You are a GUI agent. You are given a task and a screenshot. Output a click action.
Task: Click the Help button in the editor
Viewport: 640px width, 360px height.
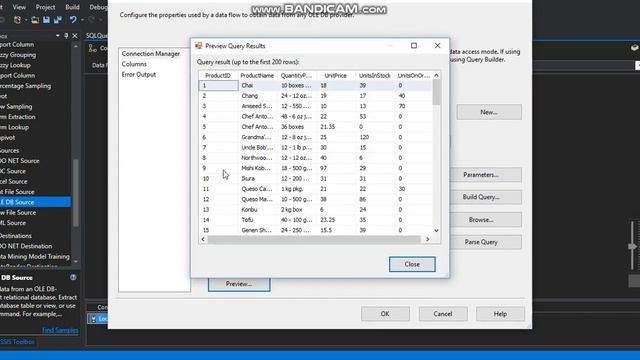coord(500,313)
